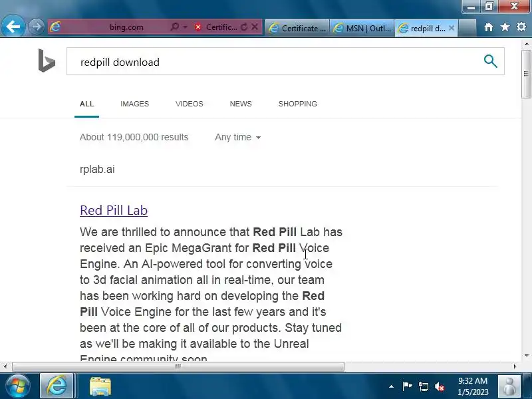Switch to SHOPPING results
Viewport: 532px width, 399px height.
point(297,104)
